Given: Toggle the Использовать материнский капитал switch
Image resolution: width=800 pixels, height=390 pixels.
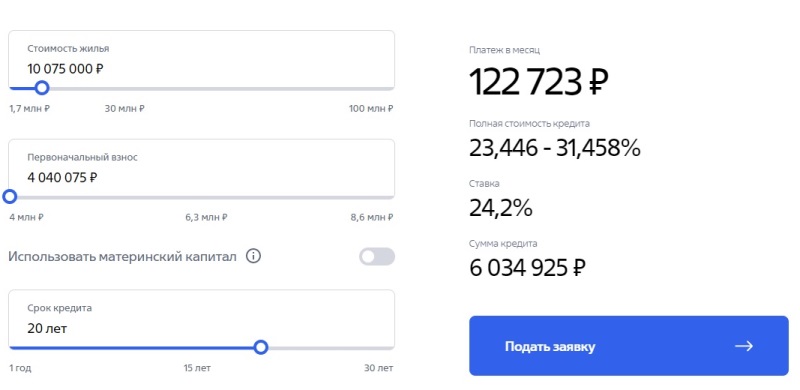Looking at the screenshot, I should click(x=377, y=256).
